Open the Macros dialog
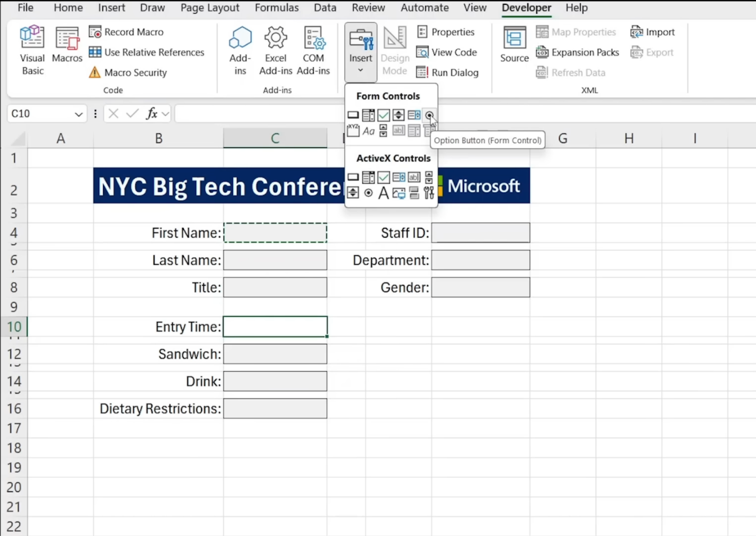756x536 pixels. click(67, 50)
